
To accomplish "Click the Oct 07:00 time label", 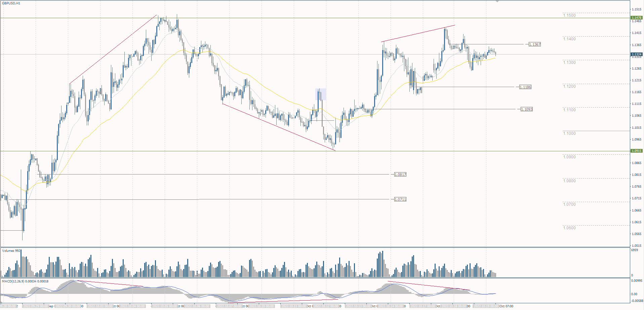I will click(x=507, y=306).
